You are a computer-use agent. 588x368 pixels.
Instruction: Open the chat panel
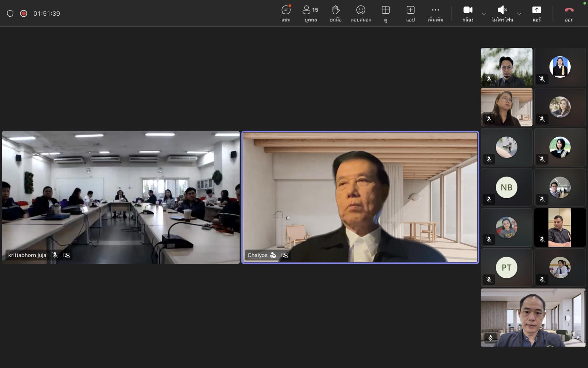[286, 10]
